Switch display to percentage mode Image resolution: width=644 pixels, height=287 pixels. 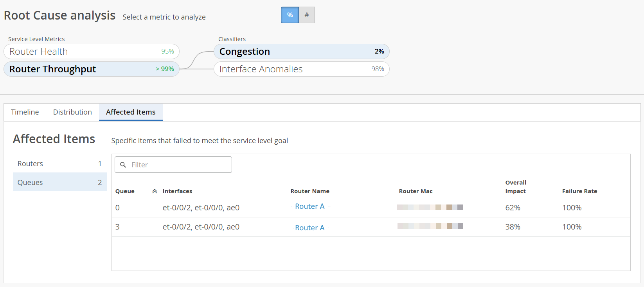click(x=290, y=15)
